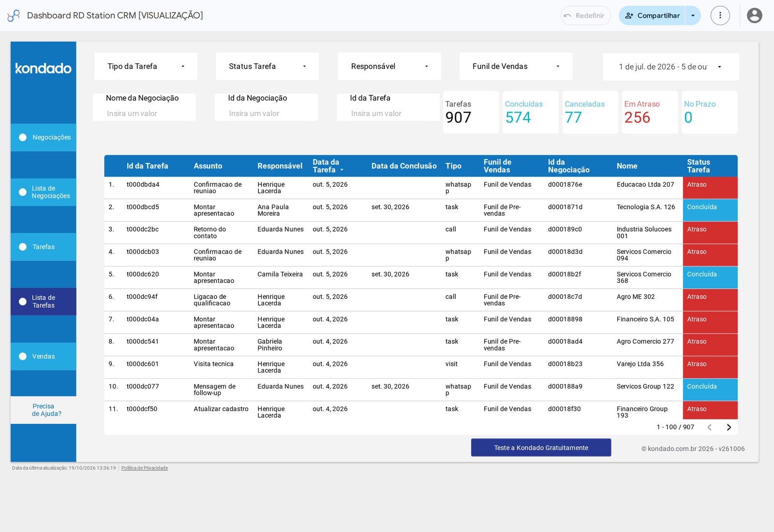The height and width of the screenshot is (532, 774).
Task: Click the Looker Studio logo icon
Action: (14, 15)
